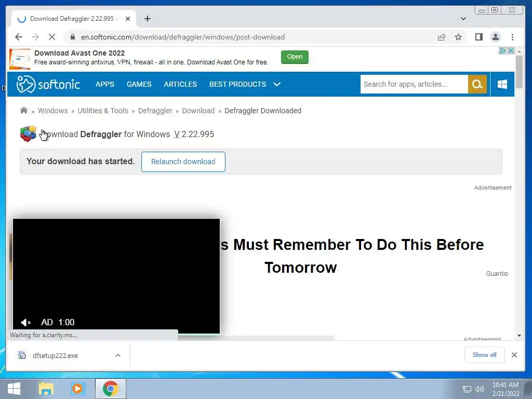Viewport: 532px width, 399px height.
Task: Click the Avast One ad thumbnail
Action: [x=20, y=59]
